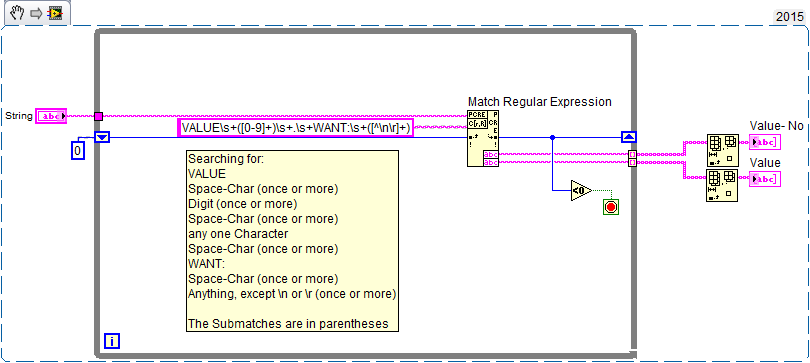Select the numeric constant 0
810x363 pixels.
coord(77,151)
